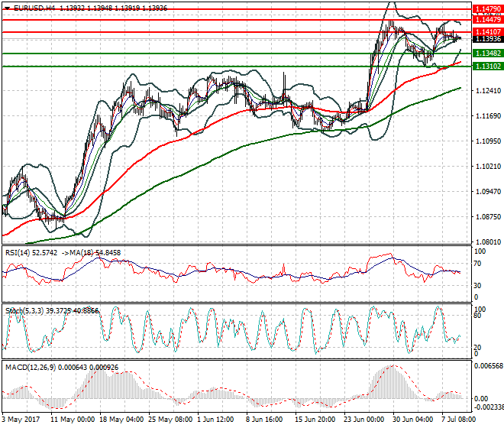
Task: Click the RSI scale level 70
Action: click(477, 264)
